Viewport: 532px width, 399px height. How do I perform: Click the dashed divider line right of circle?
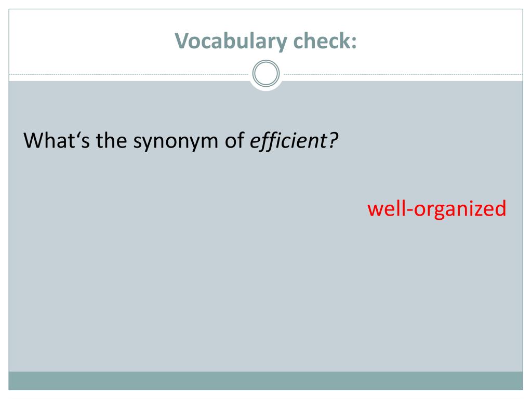pos(403,74)
